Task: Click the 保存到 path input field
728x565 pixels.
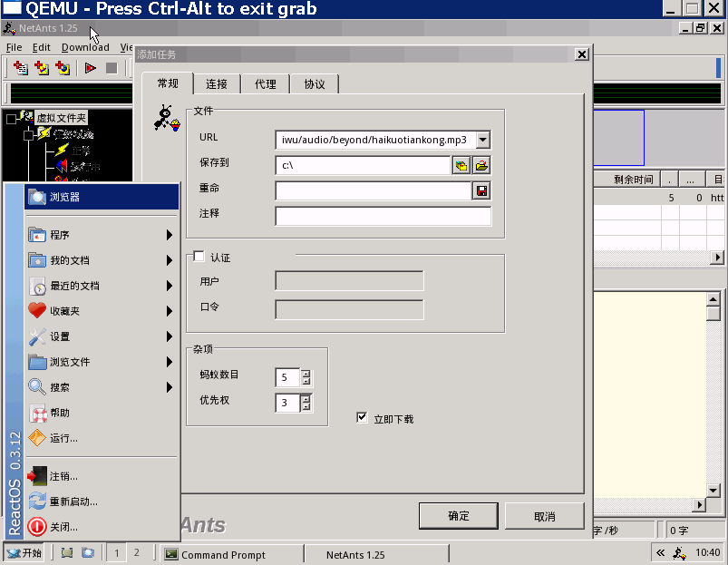Action: pos(363,165)
